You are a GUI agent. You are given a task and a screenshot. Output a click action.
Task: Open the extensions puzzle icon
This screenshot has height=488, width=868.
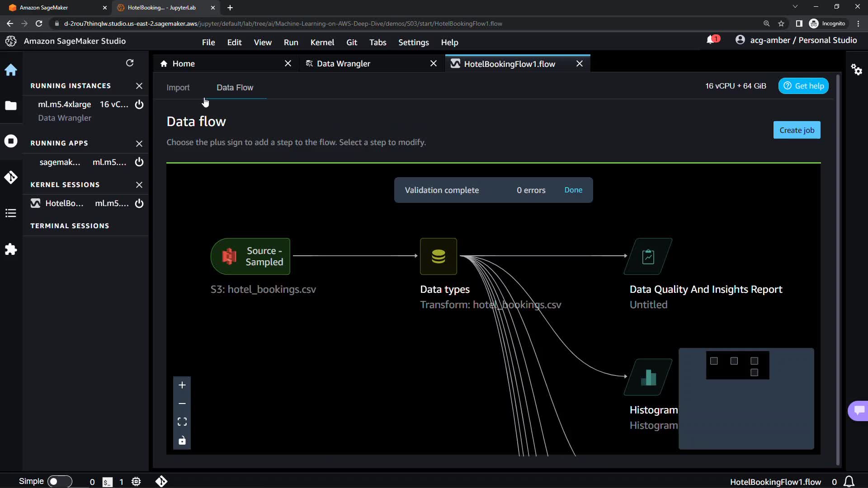11,249
